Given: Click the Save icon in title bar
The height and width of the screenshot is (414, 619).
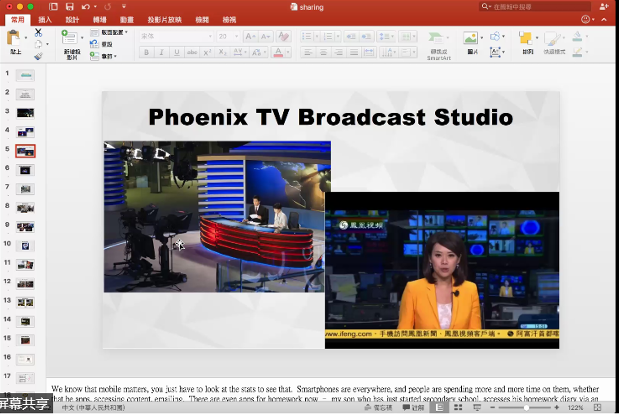Looking at the screenshot, I should [x=69, y=6].
